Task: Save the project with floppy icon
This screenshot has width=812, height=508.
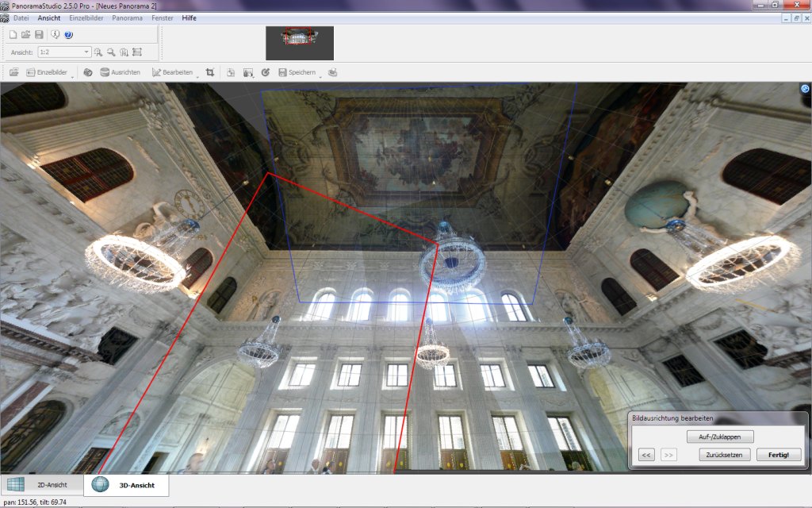Action: (x=39, y=35)
